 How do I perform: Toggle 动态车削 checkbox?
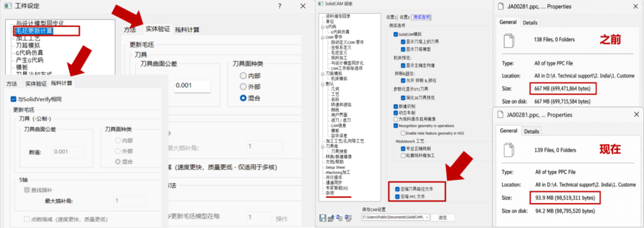point(396,112)
